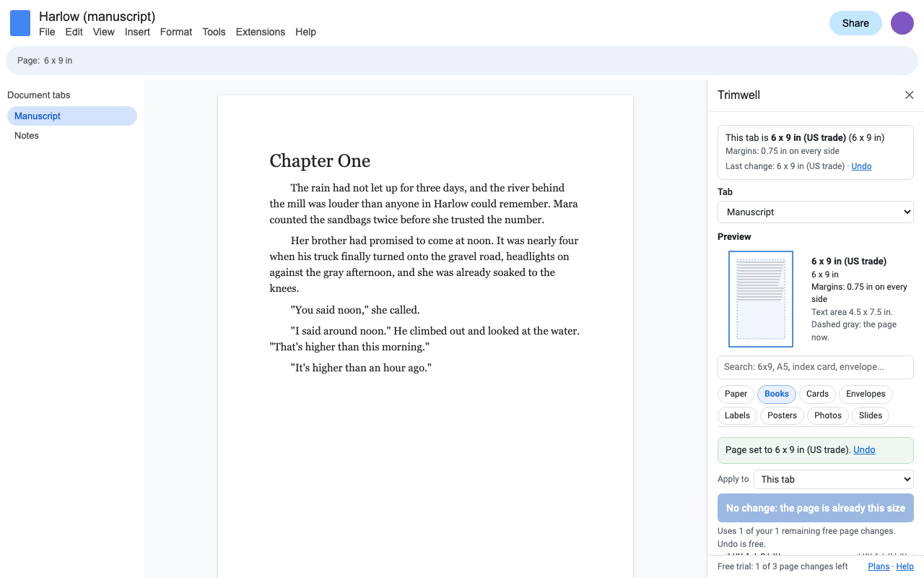Focus the page size search field
This screenshot has height=578, width=924.
816,367
